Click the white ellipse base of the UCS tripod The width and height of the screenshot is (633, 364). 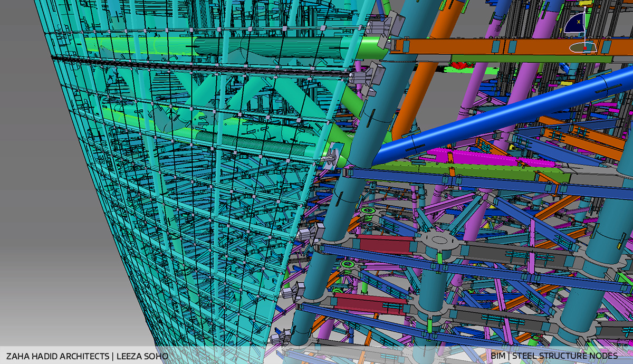pos(577,48)
